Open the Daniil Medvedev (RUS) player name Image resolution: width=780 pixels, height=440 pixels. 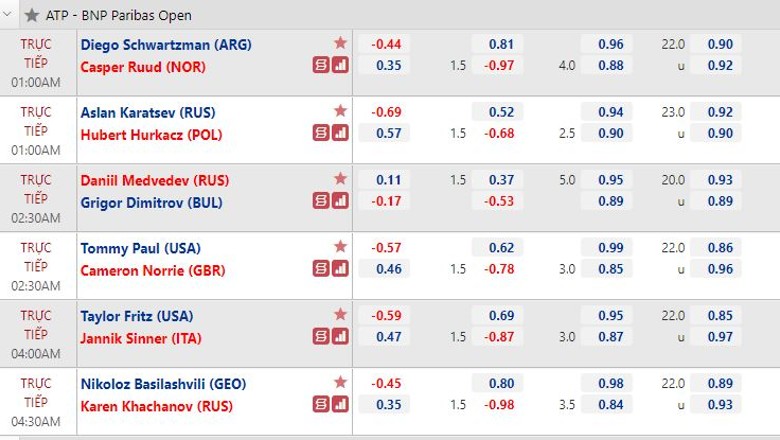155,180
